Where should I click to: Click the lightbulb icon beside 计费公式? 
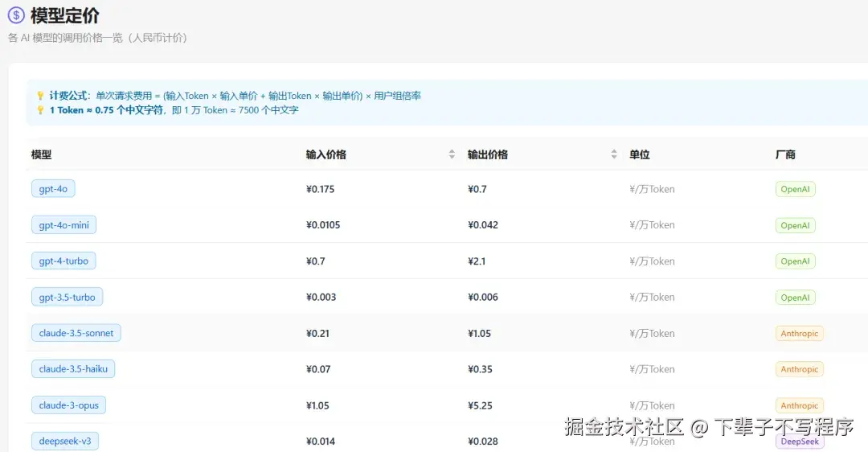click(40, 96)
